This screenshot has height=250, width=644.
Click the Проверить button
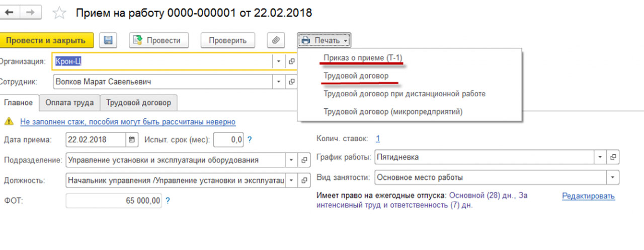click(227, 40)
